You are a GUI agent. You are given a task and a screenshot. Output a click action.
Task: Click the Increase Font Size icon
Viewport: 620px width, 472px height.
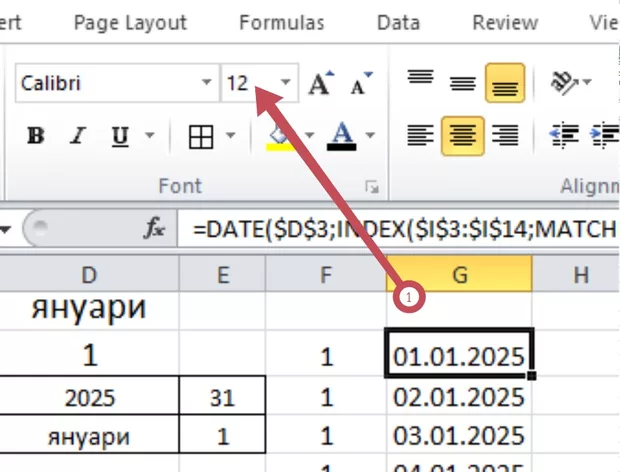pos(321,83)
